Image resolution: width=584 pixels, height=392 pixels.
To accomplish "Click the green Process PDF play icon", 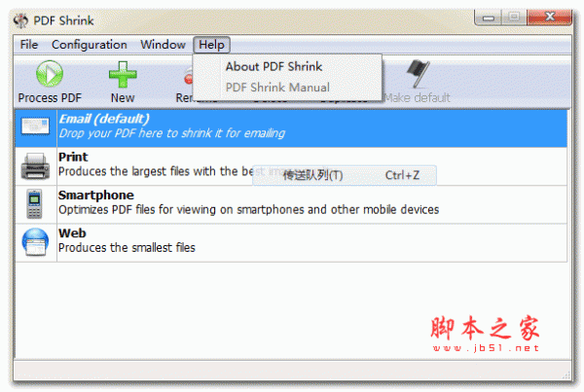I will pyautogui.click(x=50, y=74).
